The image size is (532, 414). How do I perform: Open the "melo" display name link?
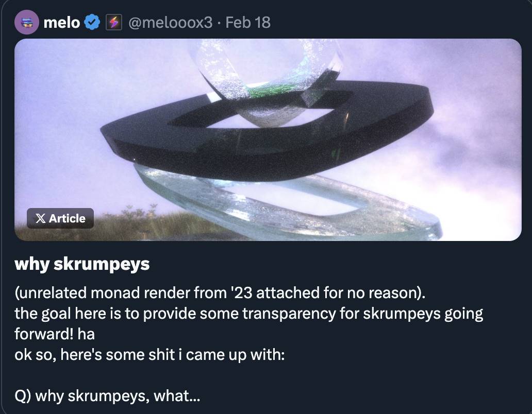(61, 23)
